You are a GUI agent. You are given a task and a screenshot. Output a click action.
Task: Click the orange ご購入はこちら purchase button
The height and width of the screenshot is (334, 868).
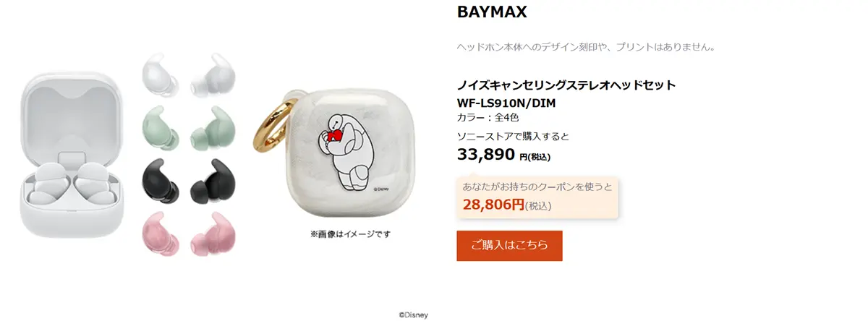(x=509, y=246)
